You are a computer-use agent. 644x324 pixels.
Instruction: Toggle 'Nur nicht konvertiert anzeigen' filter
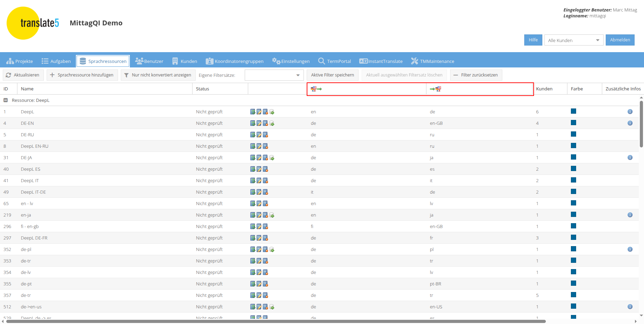(158, 75)
